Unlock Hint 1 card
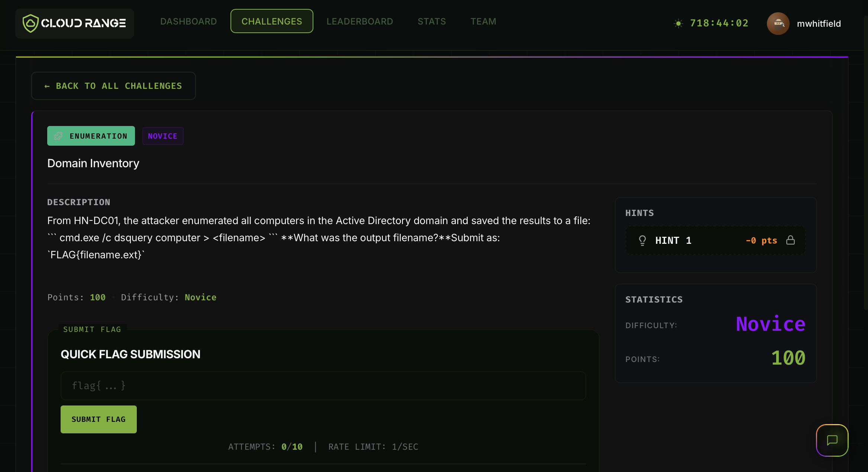The image size is (868, 472). 716,240
